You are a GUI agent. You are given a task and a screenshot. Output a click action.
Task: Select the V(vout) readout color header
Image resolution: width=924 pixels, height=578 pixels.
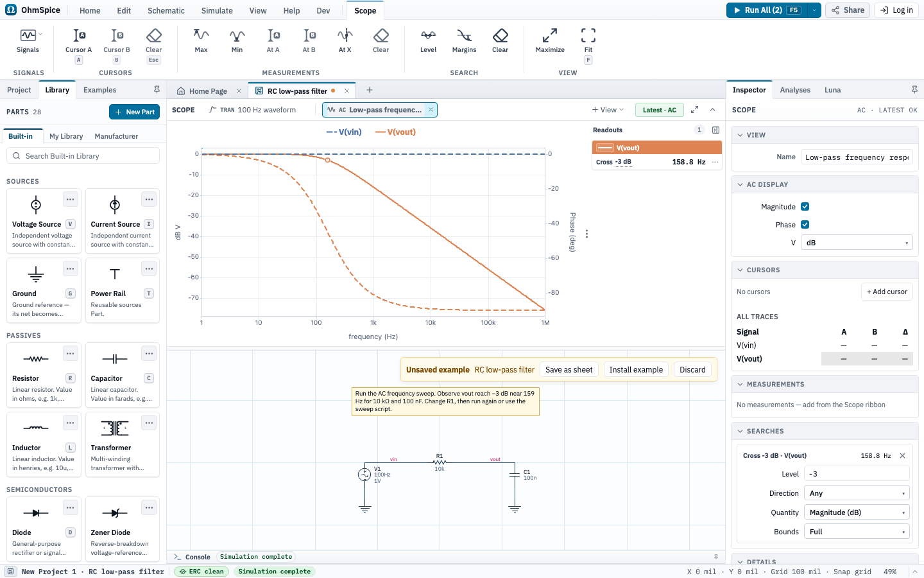[x=657, y=148]
